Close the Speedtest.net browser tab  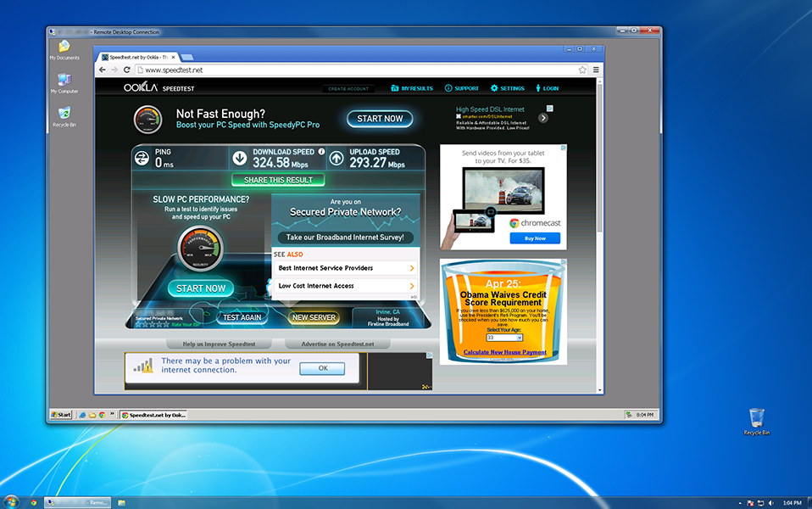pyautogui.click(x=173, y=57)
